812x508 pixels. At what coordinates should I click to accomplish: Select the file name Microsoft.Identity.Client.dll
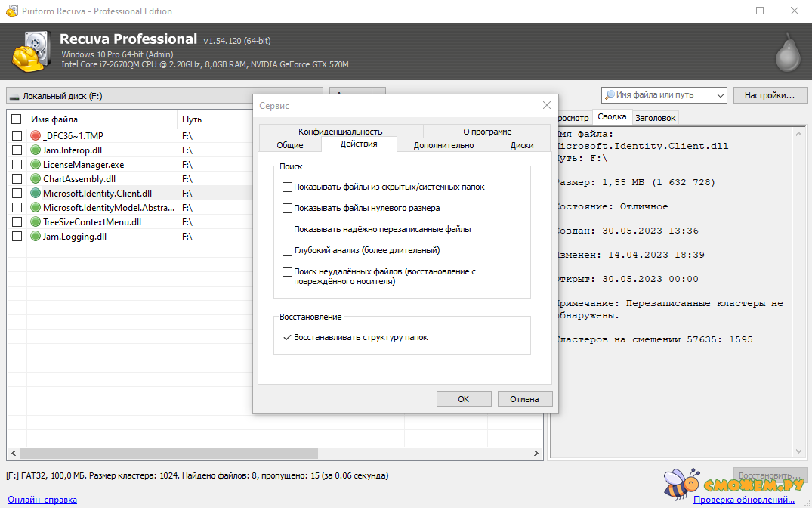97,194
